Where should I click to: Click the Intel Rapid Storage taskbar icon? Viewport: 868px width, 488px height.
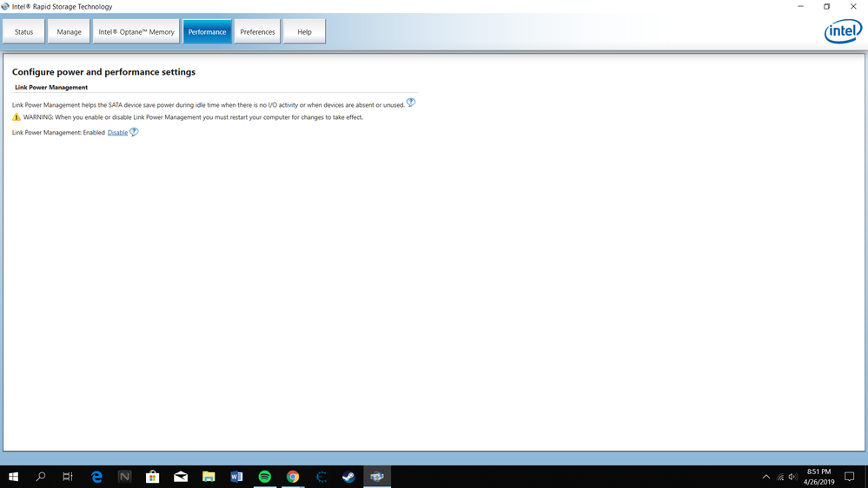[x=377, y=477]
